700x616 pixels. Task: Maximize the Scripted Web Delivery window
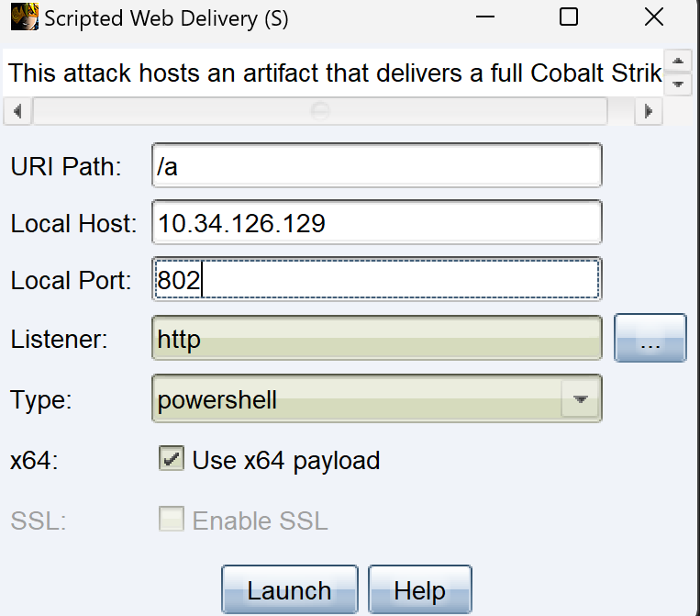point(568,17)
